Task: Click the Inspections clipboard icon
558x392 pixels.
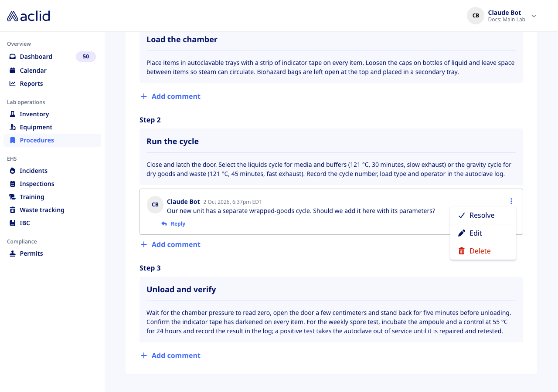Action: pos(13,184)
